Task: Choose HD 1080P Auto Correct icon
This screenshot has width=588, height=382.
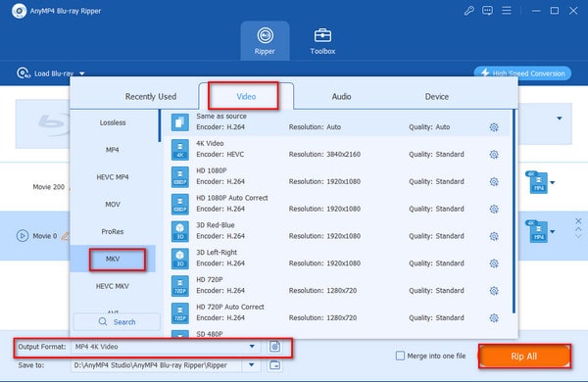Action: 180,204
